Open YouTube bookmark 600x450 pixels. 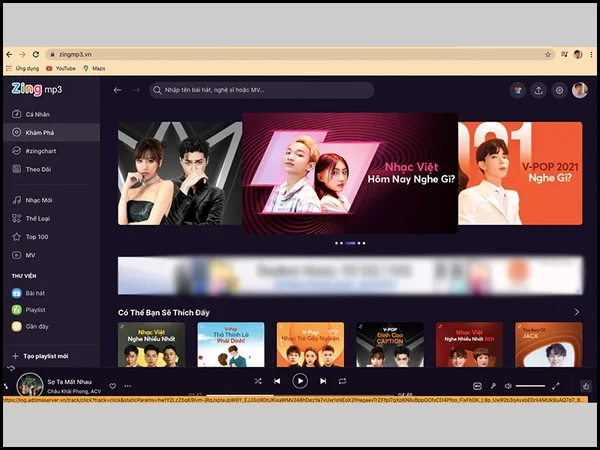(x=61, y=68)
